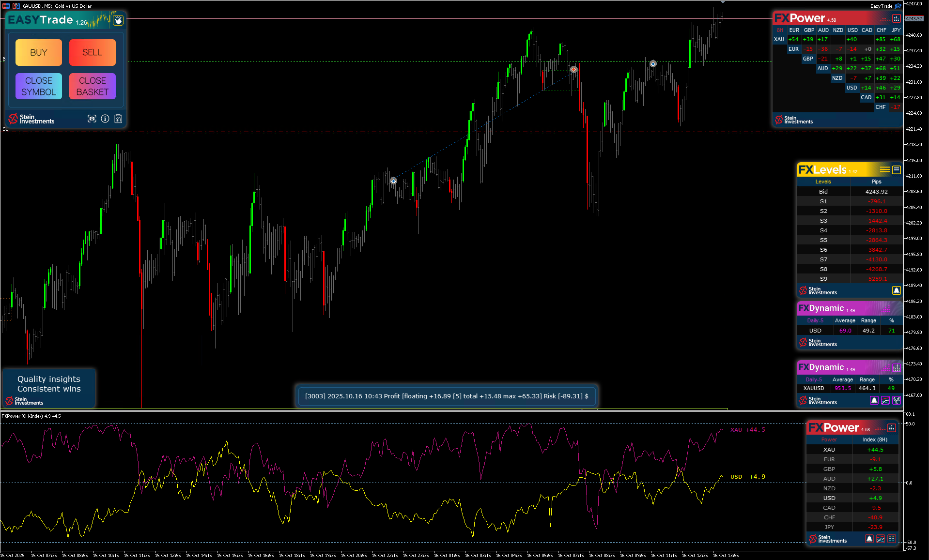
Task: Click Index (8H) header in lower FXPower
Action: pyautogui.click(x=875, y=439)
